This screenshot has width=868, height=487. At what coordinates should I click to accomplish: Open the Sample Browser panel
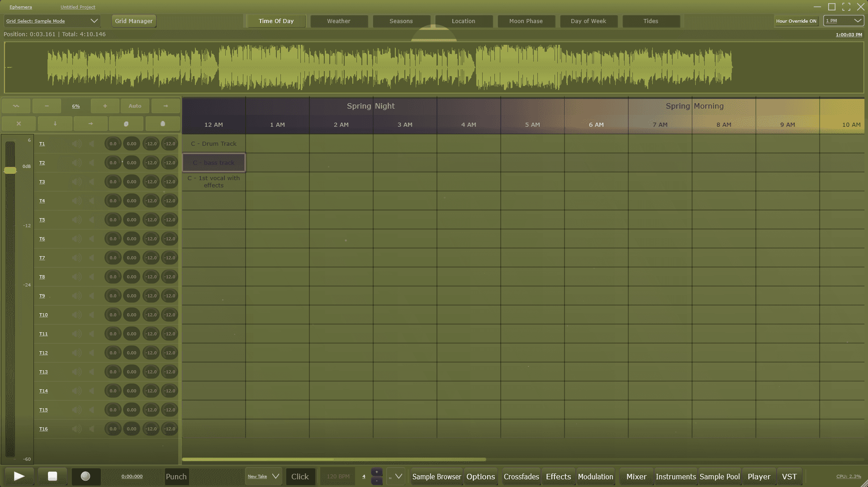coord(436,477)
